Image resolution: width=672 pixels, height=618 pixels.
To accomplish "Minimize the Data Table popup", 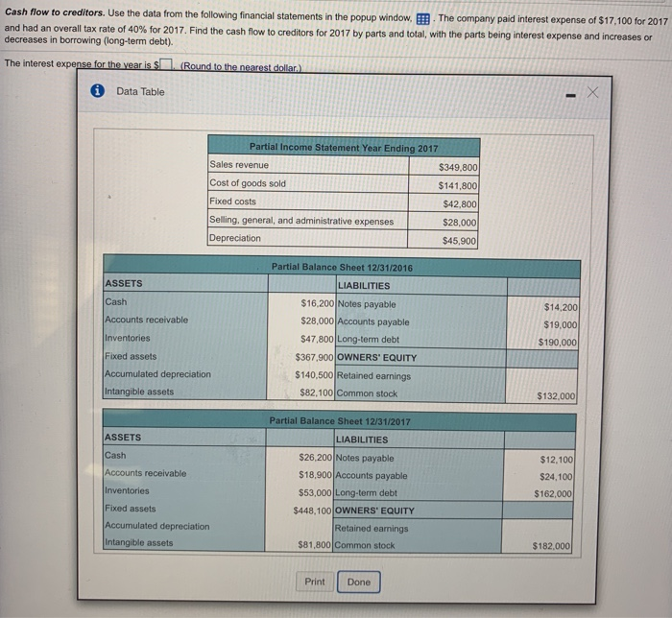I will [570, 96].
